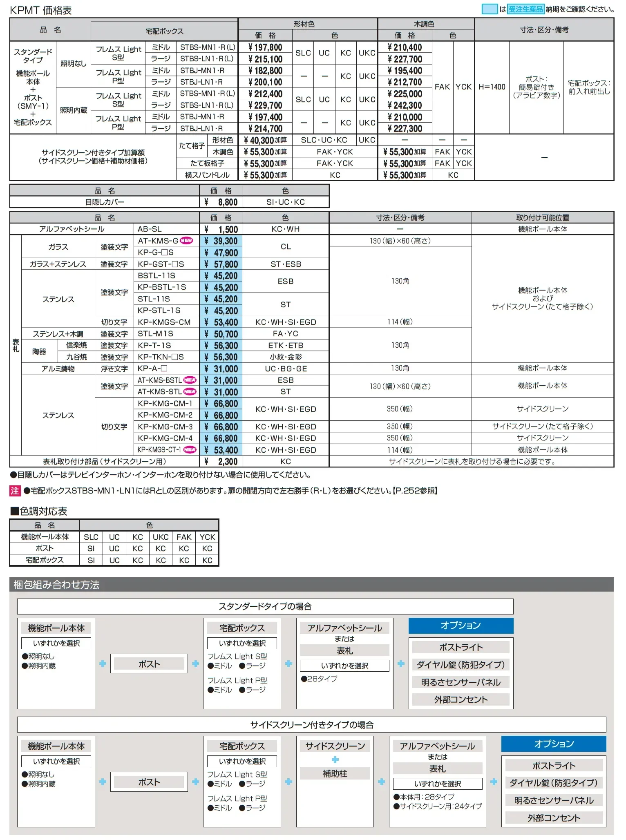This screenshot has height=840, width=626.
Task: Click the KPMT 価格表 title
Action: coord(40,10)
